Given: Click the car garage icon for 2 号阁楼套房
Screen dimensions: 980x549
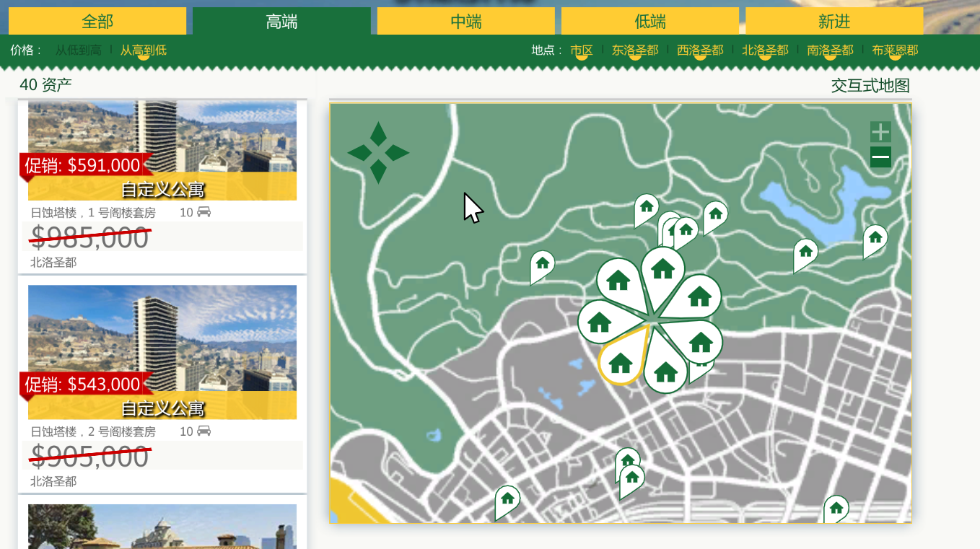Looking at the screenshot, I should pyautogui.click(x=204, y=431).
